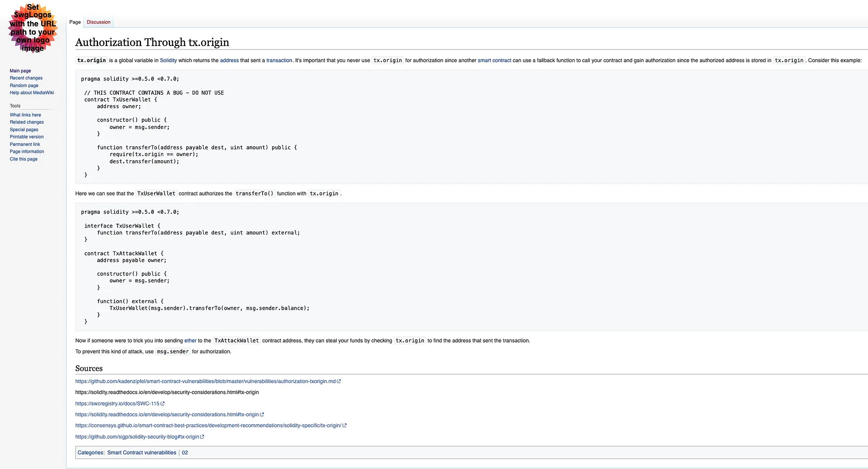Open the Page tab
The width and height of the screenshot is (868, 469).
(x=75, y=22)
